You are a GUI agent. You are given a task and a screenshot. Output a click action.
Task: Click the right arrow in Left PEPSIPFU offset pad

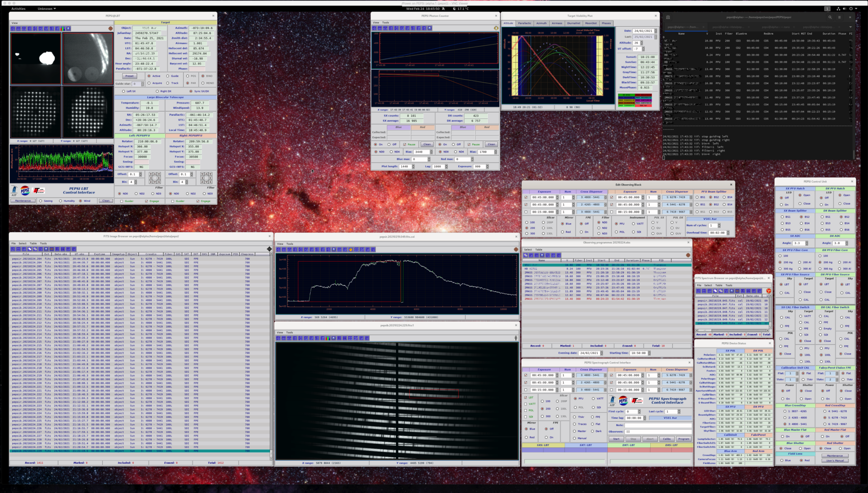(x=159, y=178)
